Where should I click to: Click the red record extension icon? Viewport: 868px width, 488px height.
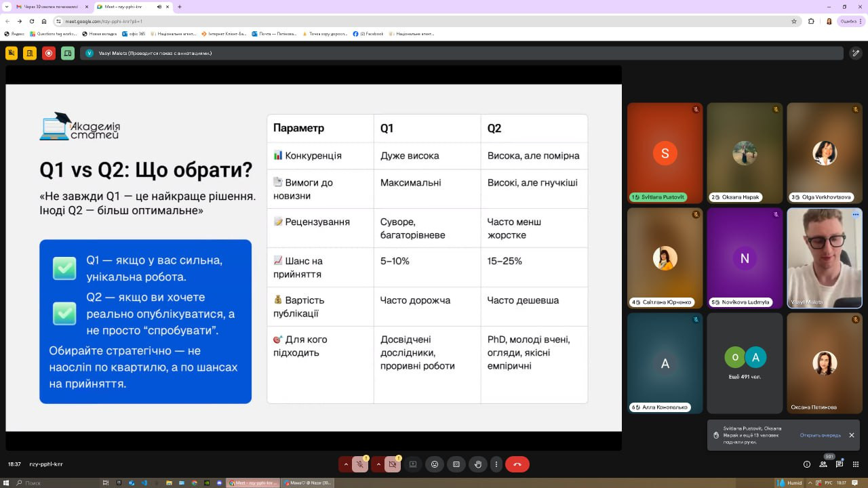click(x=49, y=53)
